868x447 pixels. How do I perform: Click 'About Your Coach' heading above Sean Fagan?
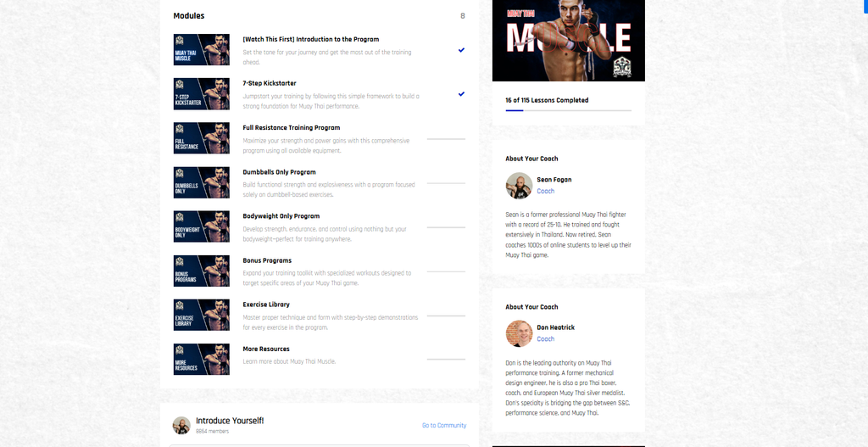coord(531,159)
